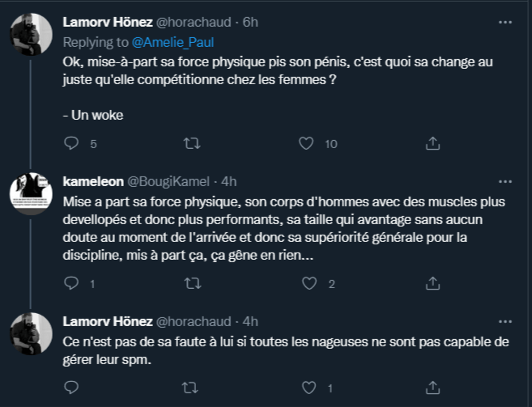
Task: Reply to kameleon's tweet
Action: (x=70, y=283)
